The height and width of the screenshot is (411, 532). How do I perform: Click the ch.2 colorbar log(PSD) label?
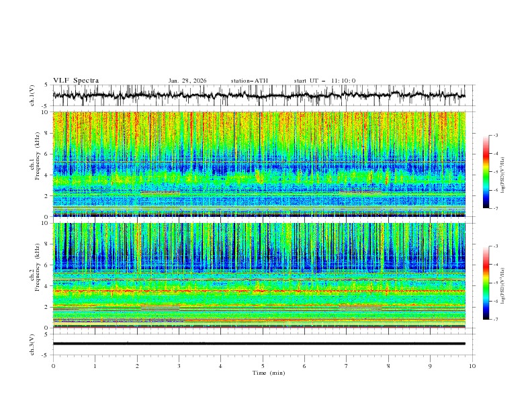[x=504, y=285]
